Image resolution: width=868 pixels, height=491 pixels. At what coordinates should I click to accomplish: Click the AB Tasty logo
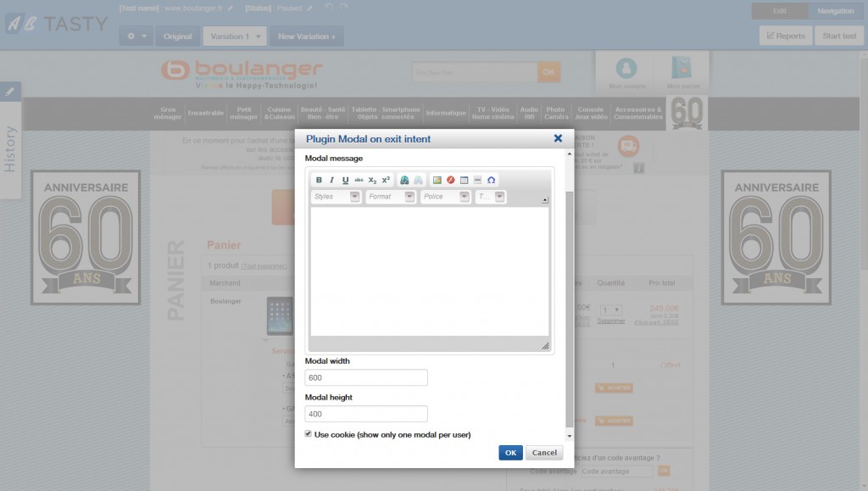pos(57,24)
